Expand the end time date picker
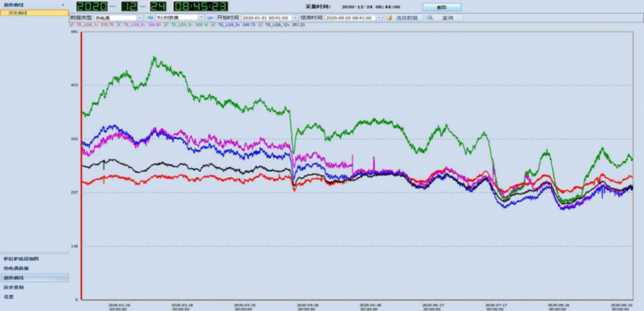This screenshot has height=311, width=644. 378,18
